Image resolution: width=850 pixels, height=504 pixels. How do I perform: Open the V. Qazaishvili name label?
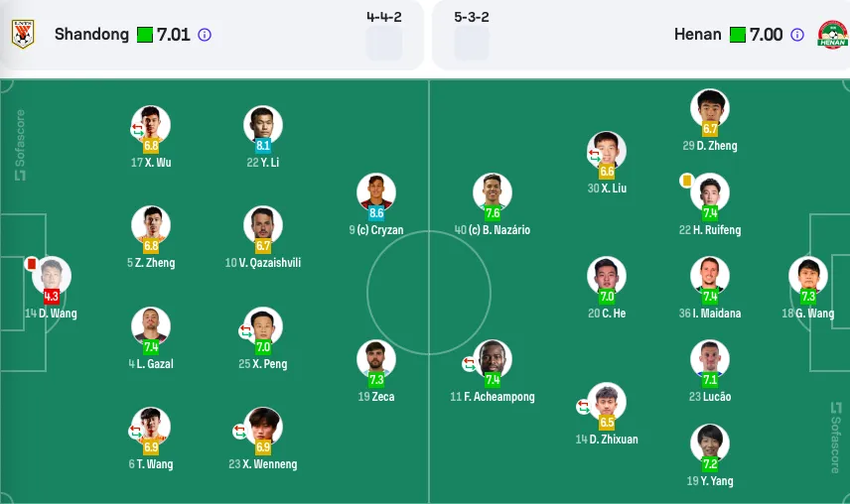pyautogui.click(x=263, y=263)
